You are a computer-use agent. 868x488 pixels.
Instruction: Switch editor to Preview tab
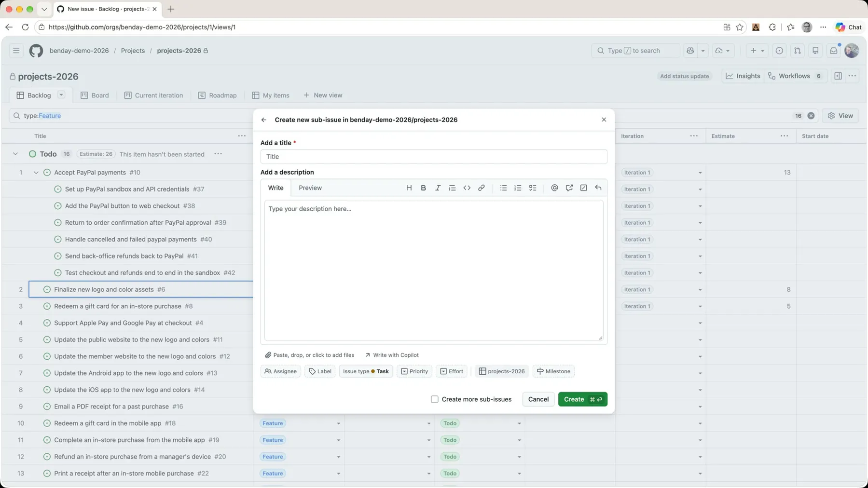[310, 188]
